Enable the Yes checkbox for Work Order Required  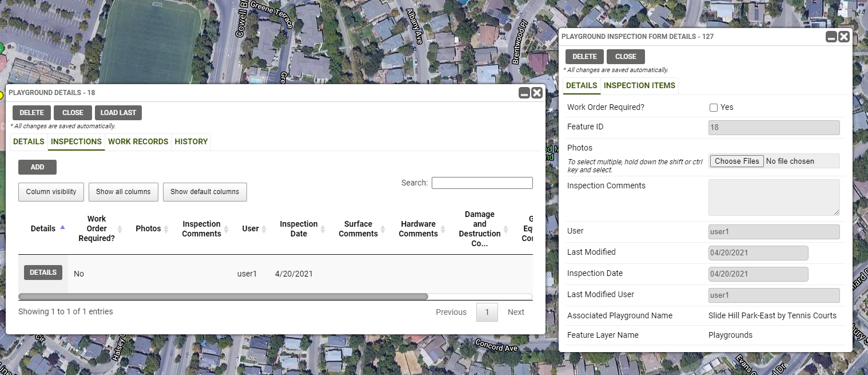(x=713, y=107)
